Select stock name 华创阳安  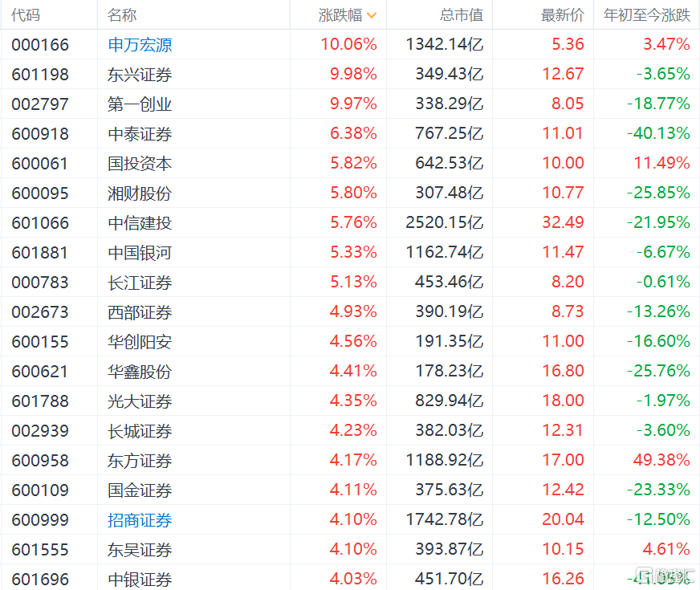[140, 342]
